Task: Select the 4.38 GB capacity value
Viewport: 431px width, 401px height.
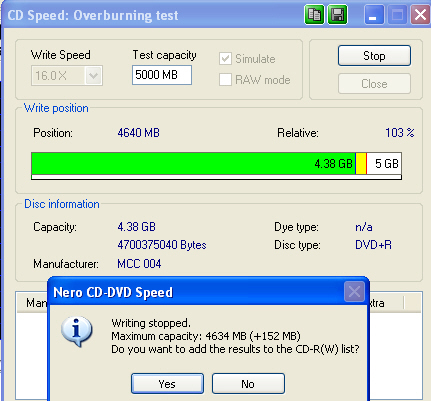Action: tap(136, 227)
